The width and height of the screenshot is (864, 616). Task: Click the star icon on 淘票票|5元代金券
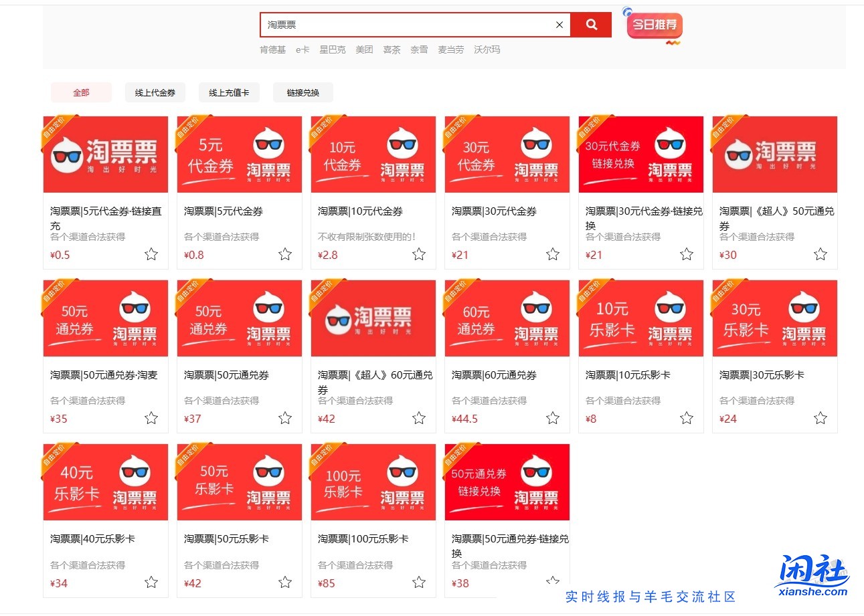pyautogui.click(x=284, y=254)
